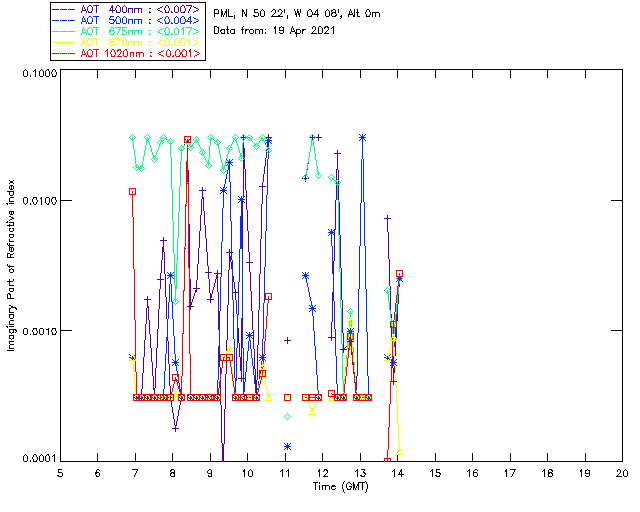Click the first red square data point near time 7
This screenshot has height=512, width=640.
tap(132, 191)
